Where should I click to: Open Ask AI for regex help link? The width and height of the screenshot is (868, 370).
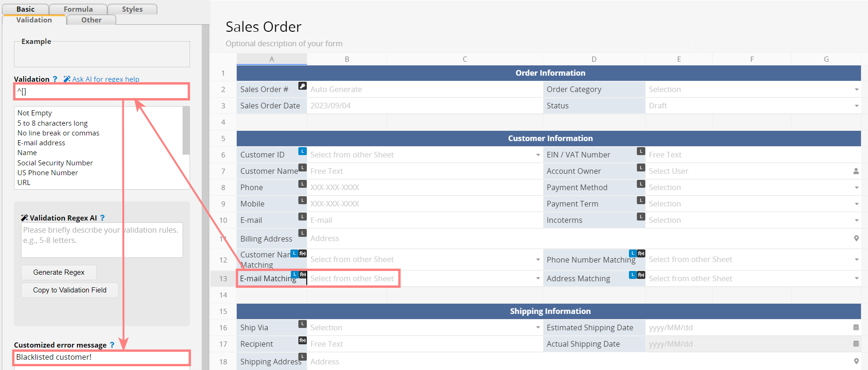[106, 79]
